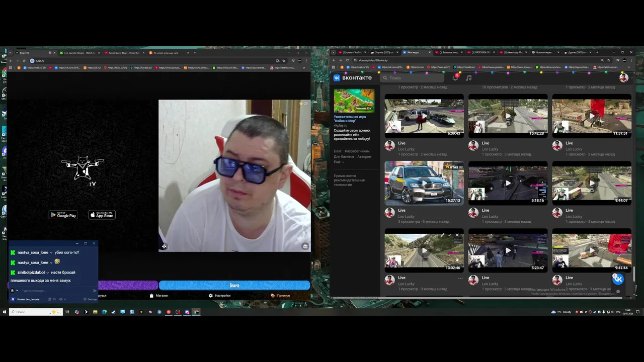Open the Windows Start menu
The width and height of the screenshot is (644, 362).
pos(5,312)
